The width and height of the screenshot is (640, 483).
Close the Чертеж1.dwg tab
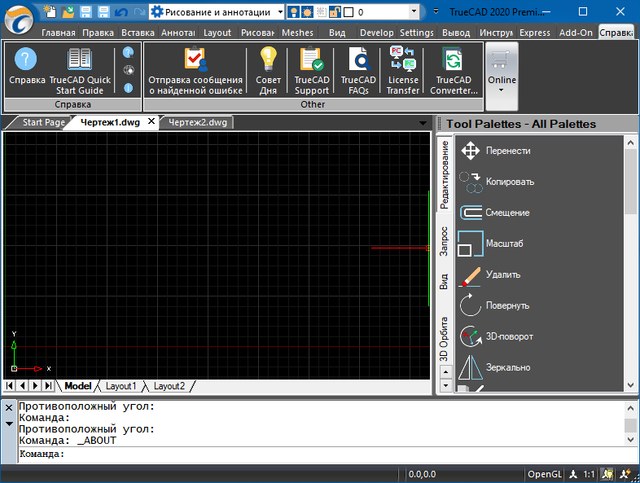[x=151, y=122]
